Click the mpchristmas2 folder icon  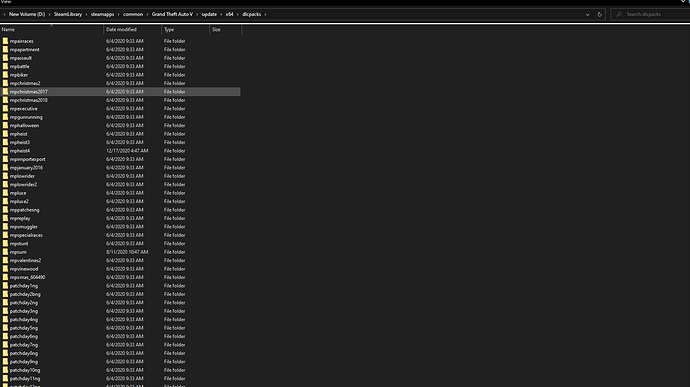click(x=5, y=83)
